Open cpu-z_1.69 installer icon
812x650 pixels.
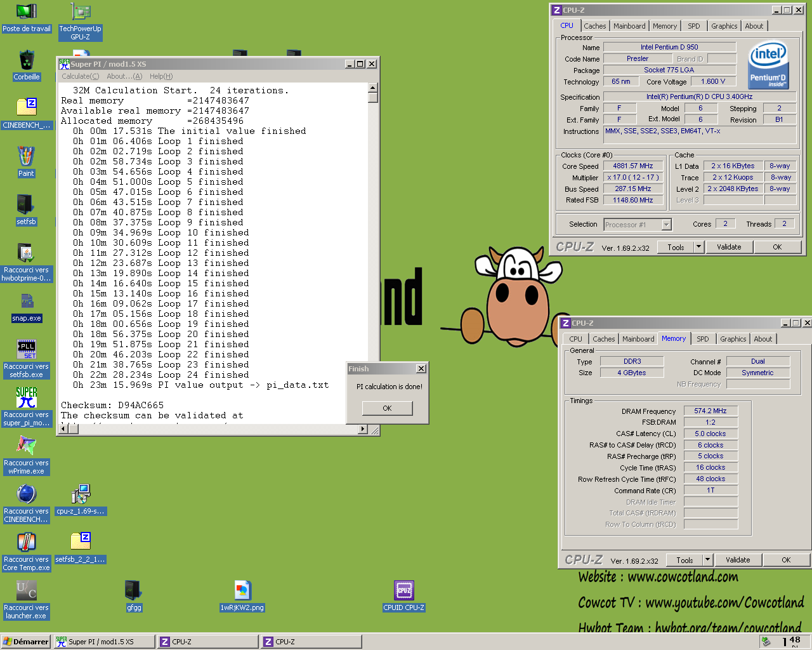tap(81, 500)
